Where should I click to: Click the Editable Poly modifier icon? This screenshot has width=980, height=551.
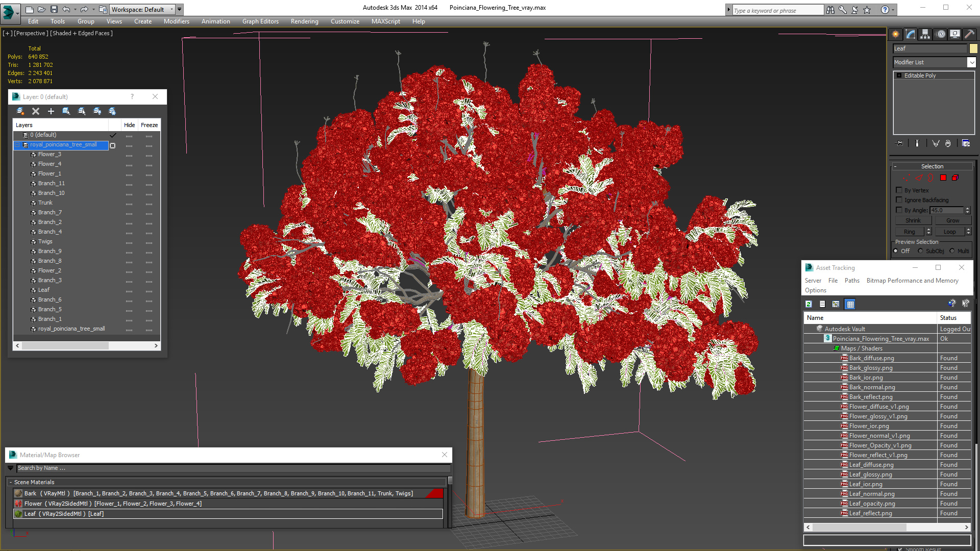899,76
